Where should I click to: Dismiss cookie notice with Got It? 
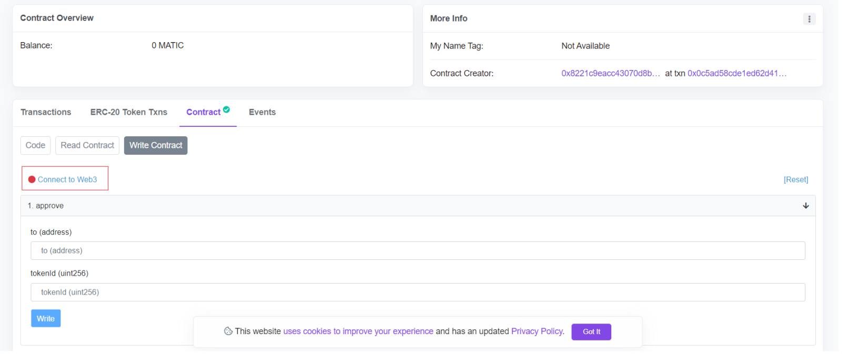tap(591, 331)
